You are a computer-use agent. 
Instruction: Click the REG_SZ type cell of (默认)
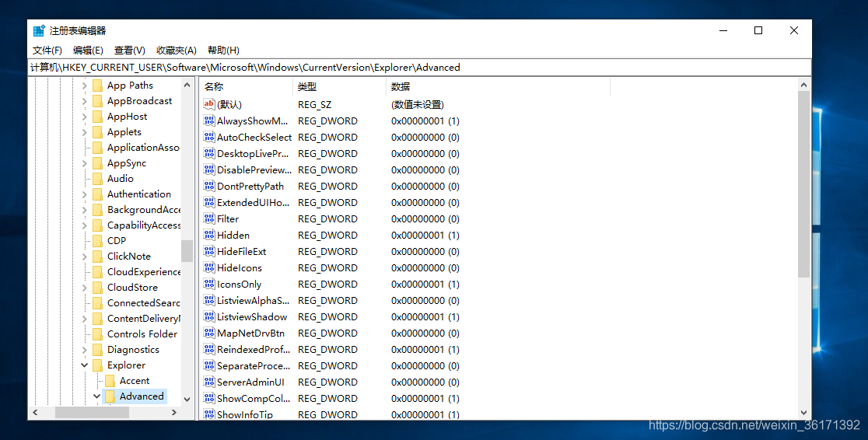pos(315,105)
